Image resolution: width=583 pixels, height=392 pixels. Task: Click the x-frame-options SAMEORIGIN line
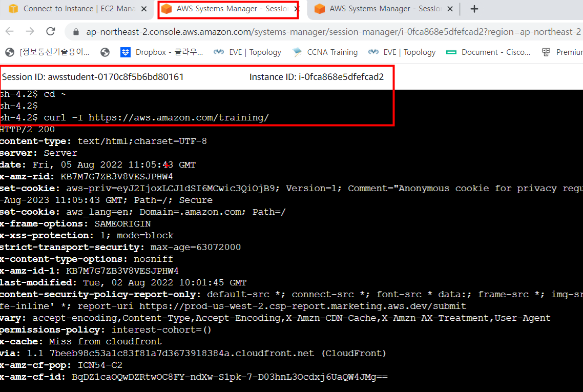[75, 224]
